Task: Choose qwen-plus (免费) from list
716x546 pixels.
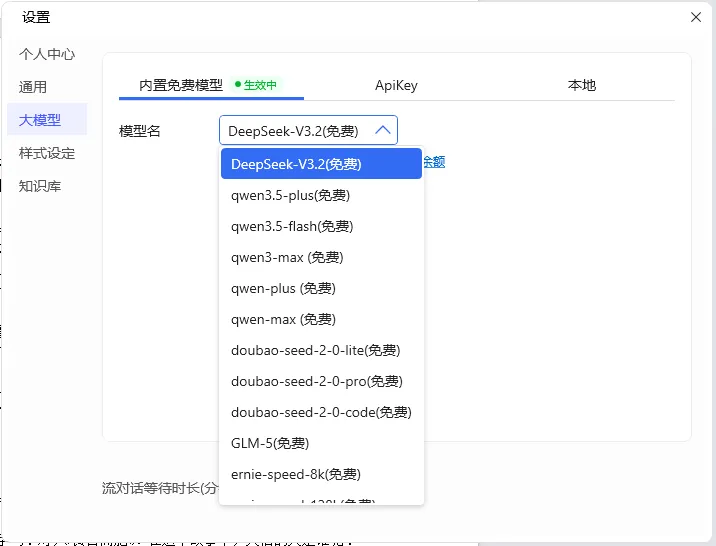Action: click(x=321, y=289)
